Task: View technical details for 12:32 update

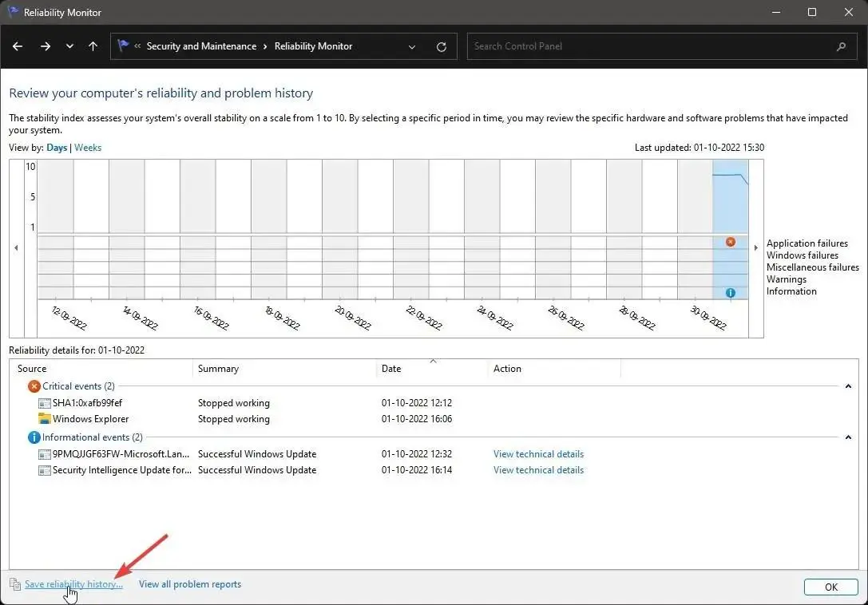Action: click(539, 454)
